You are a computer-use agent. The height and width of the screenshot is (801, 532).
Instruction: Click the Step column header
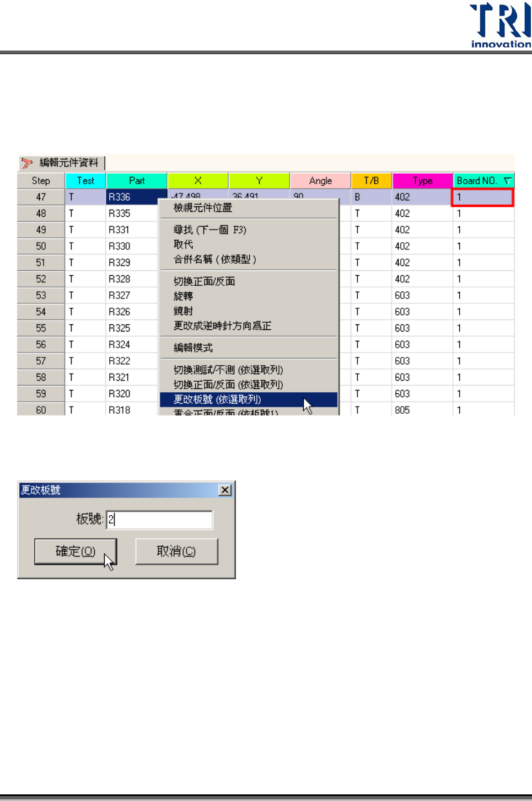point(41,180)
